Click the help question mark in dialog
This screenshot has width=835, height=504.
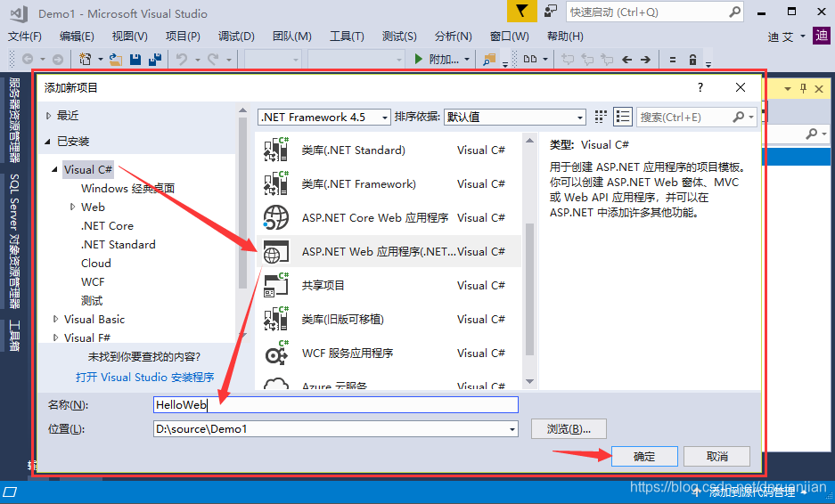[x=700, y=87]
